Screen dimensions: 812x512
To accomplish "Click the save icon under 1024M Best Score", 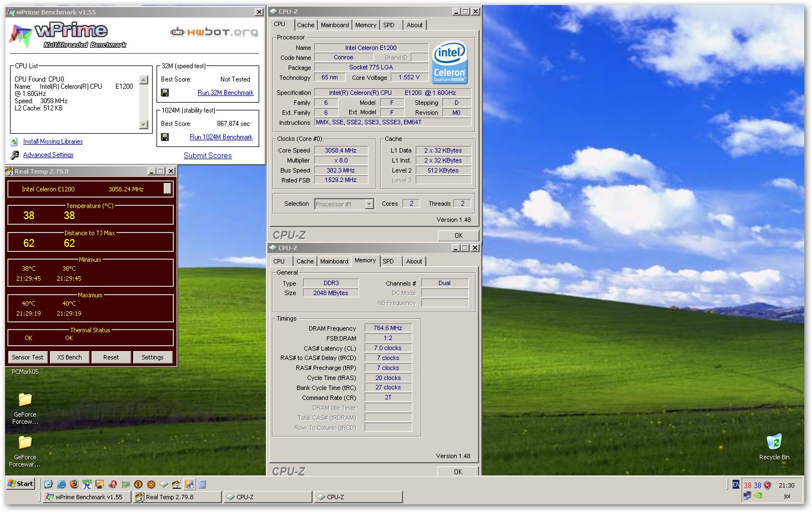I will (165, 137).
